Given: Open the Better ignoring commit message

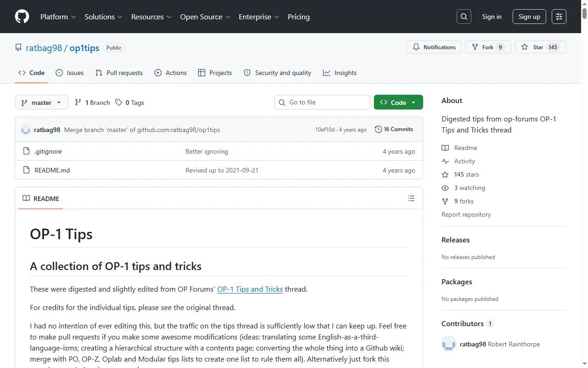Looking at the screenshot, I should point(207,151).
